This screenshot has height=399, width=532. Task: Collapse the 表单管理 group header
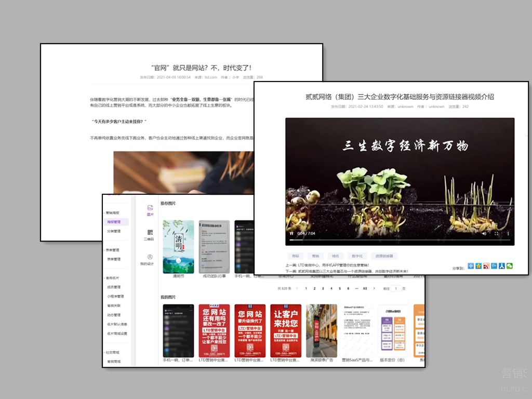pyautogui.click(x=112, y=250)
